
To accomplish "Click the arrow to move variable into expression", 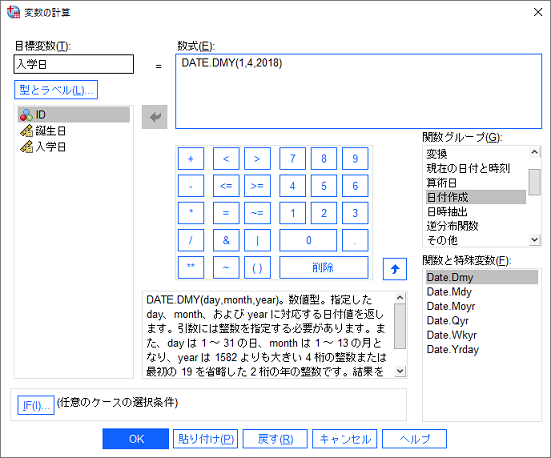I will pyautogui.click(x=155, y=117).
